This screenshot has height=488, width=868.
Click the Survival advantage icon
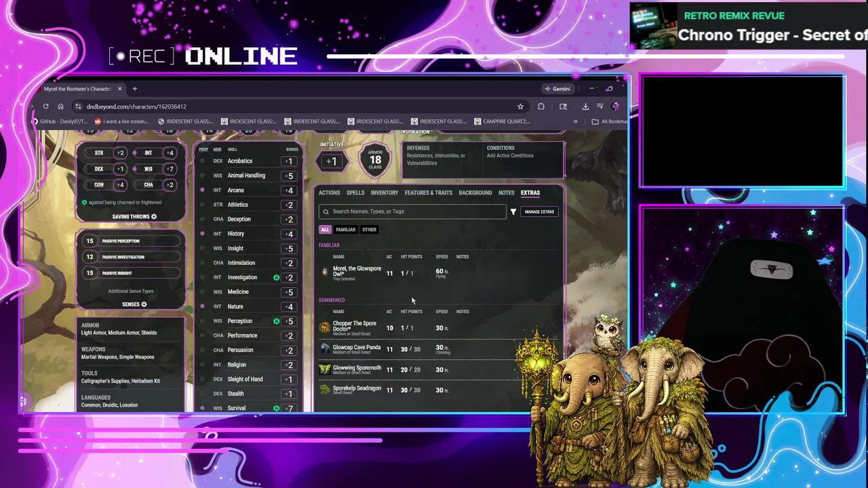click(276, 409)
